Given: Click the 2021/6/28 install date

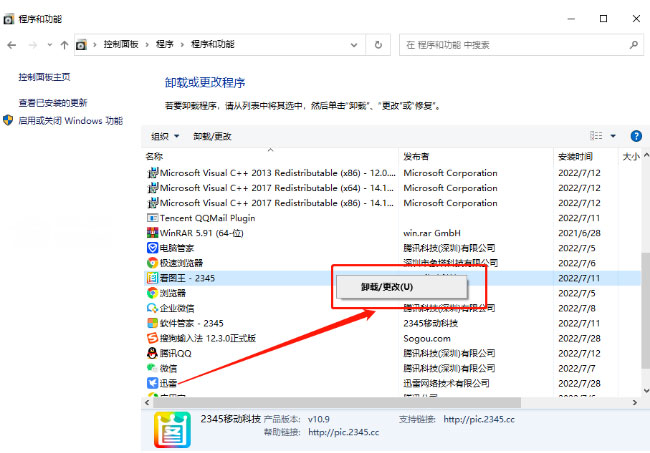Looking at the screenshot, I should [579, 233].
